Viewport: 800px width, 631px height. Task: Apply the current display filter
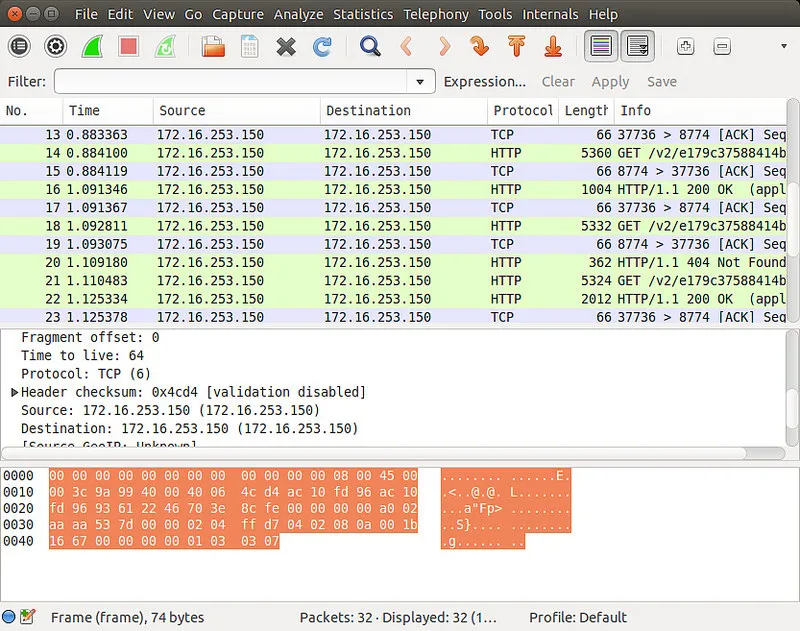[x=610, y=82]
